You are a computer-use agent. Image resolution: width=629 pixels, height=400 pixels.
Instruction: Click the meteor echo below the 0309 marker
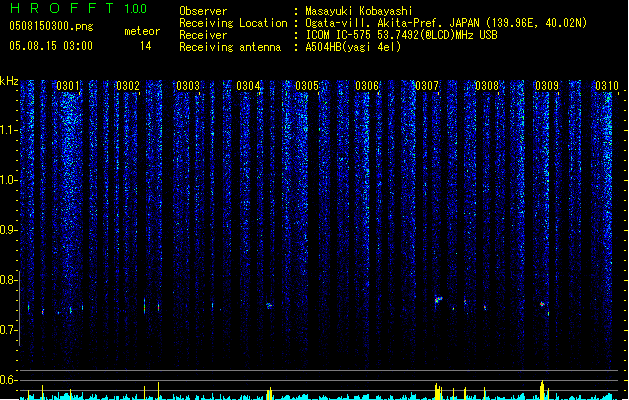tap(542, 304)
